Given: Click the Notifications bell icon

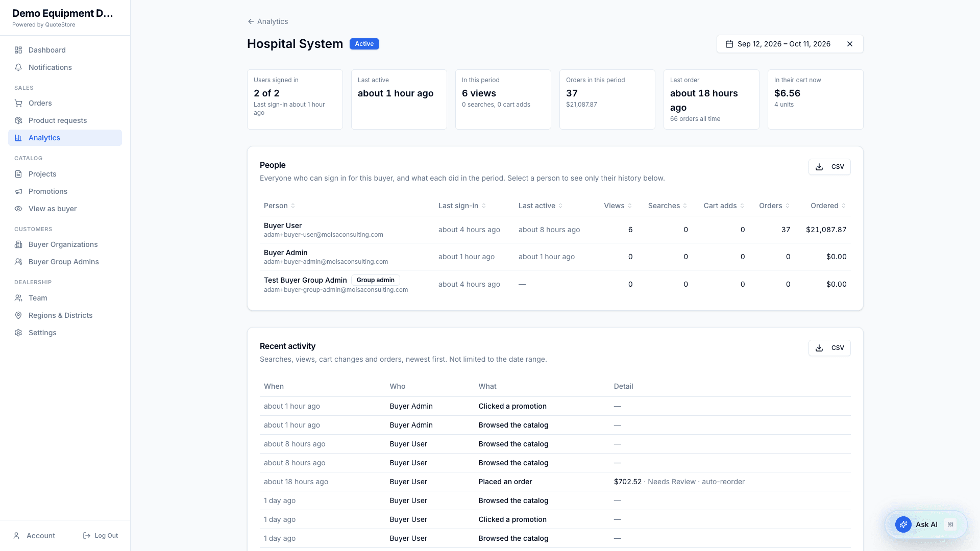Looking at the screenshot, I should coord(18,67).
